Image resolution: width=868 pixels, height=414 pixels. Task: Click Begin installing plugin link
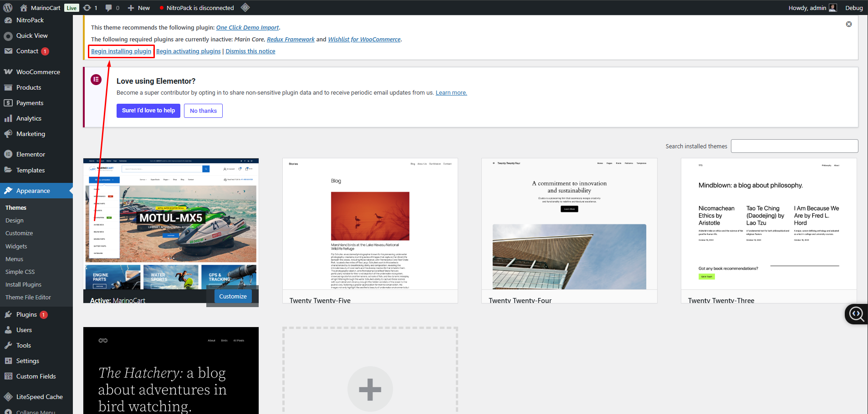121,51
